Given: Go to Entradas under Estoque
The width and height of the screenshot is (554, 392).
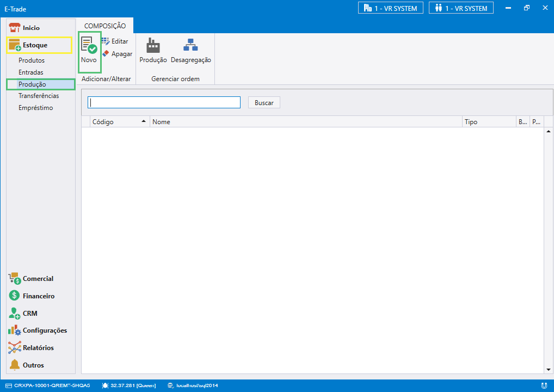Looking at the screenshot, I should (30, 72).
